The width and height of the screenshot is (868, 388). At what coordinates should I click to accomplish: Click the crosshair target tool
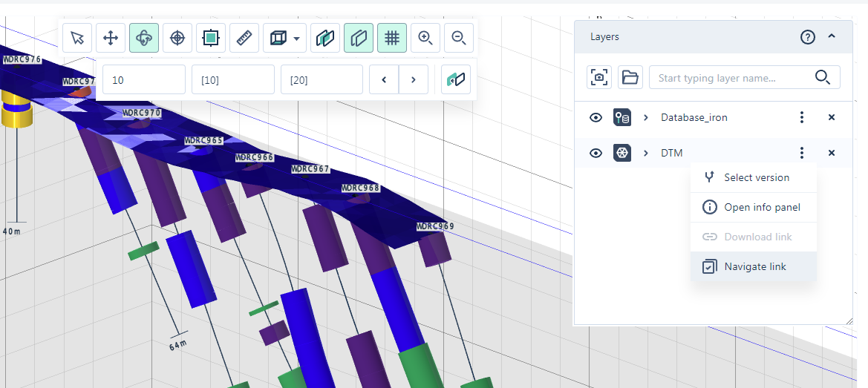pyautogui.click(x=177, y=38)
